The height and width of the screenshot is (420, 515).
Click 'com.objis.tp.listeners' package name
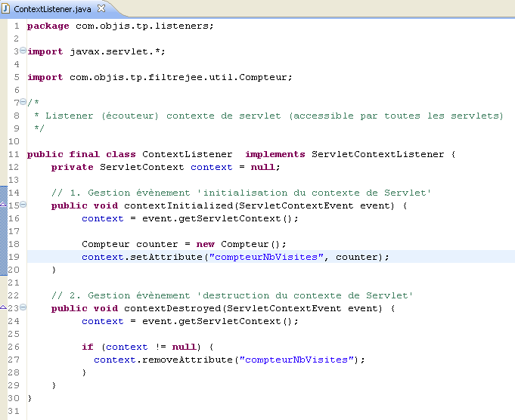pos(142,26)
